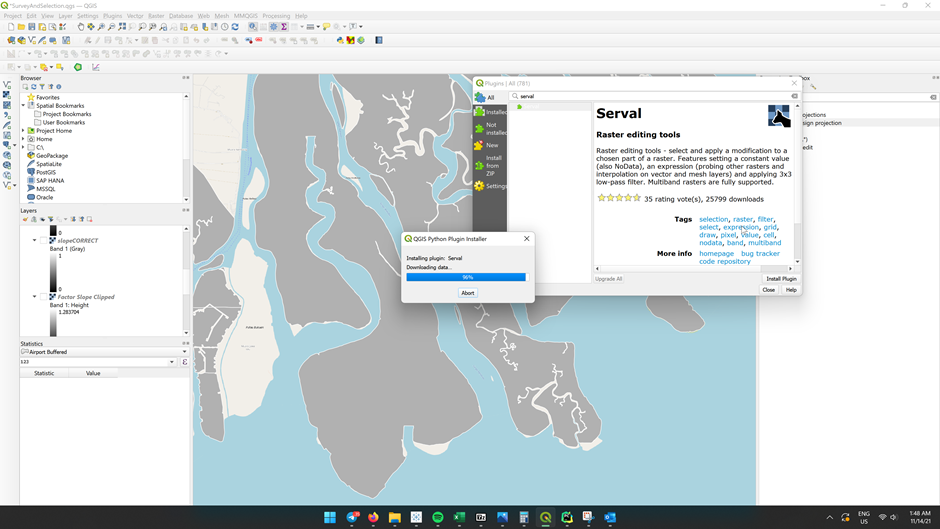This screenshot has height=529, width=940.
Task: Abort the Serval plugin download
Action: pos(467,293)
